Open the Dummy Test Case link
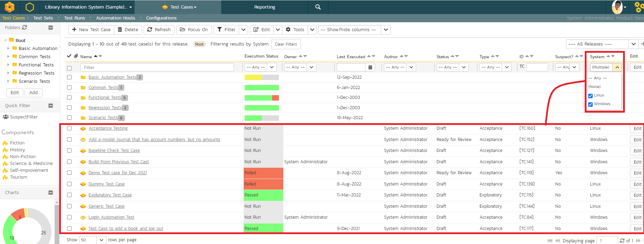The height and width of the screenshot is (244, 644). pyautogui.click(x=106, y=184)
